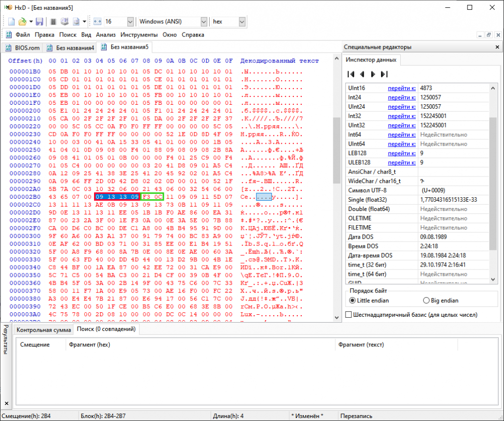Switch to the Без названия4 tab
This screenshot has height=421, width=504.
(70, 48)
